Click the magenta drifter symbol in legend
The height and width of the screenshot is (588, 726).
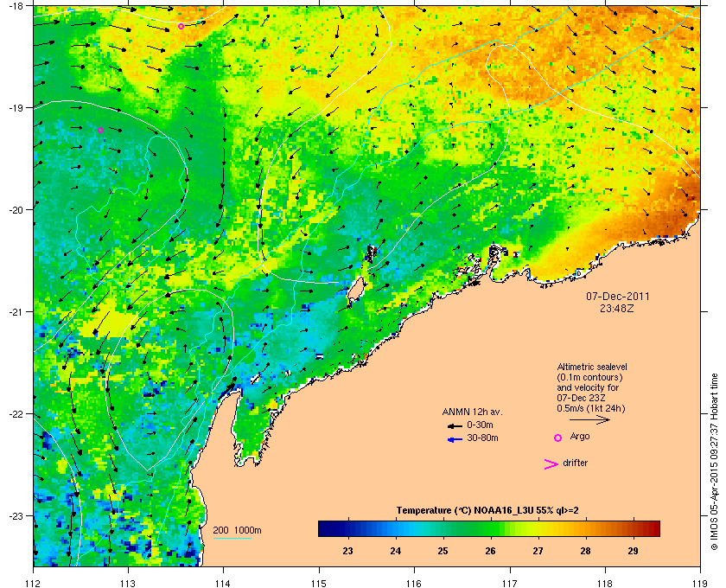click(551, 464)
